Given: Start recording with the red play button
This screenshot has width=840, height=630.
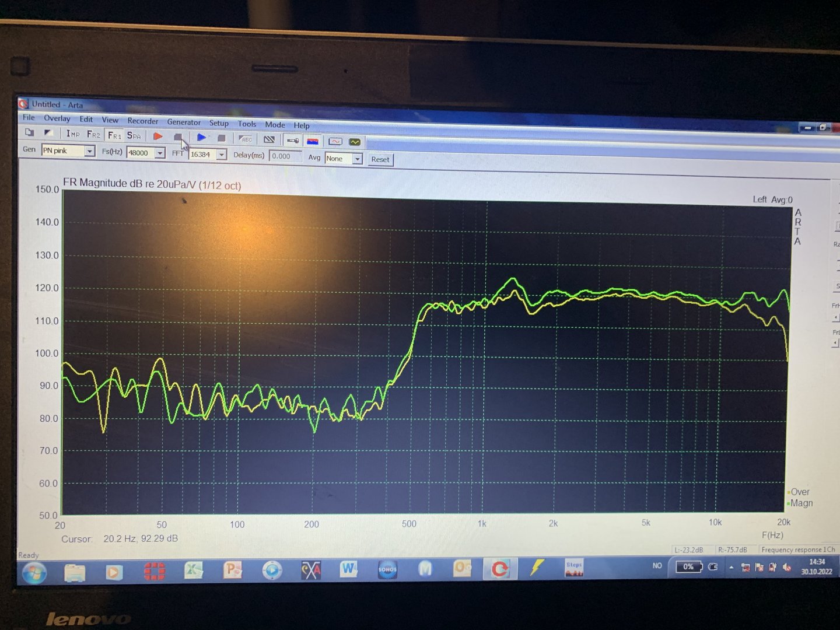Looking at the screenshot, I should tap(157, 136).
